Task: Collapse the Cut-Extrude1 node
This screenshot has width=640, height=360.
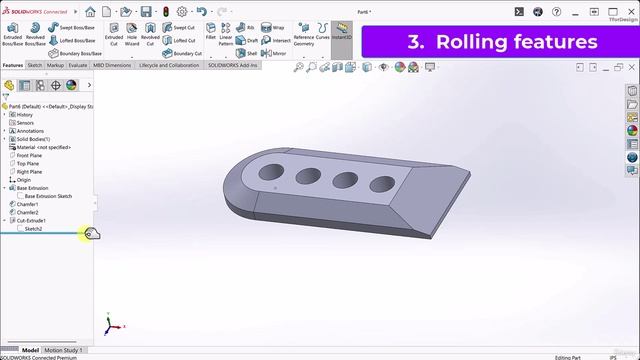Action: [4, 221]
